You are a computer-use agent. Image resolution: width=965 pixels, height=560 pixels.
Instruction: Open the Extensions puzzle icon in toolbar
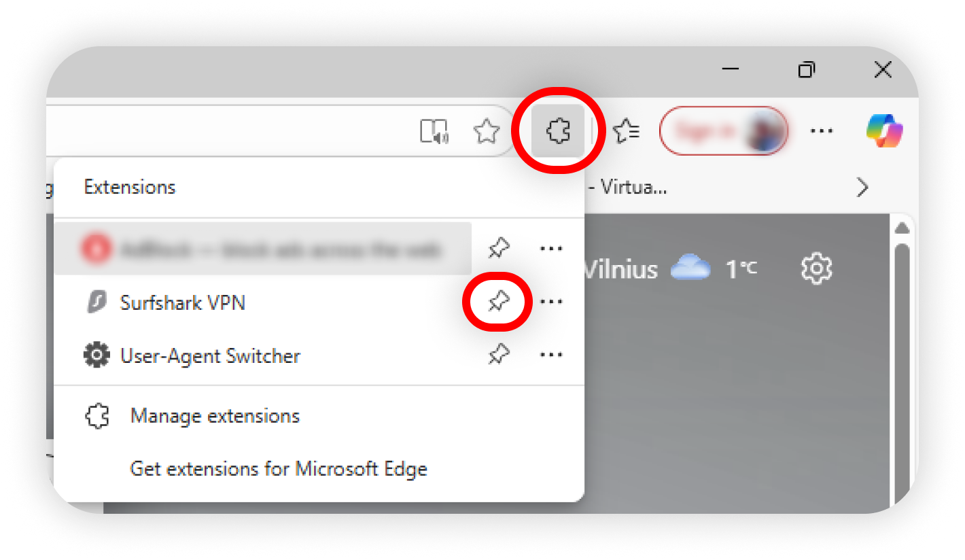(557, 130)
